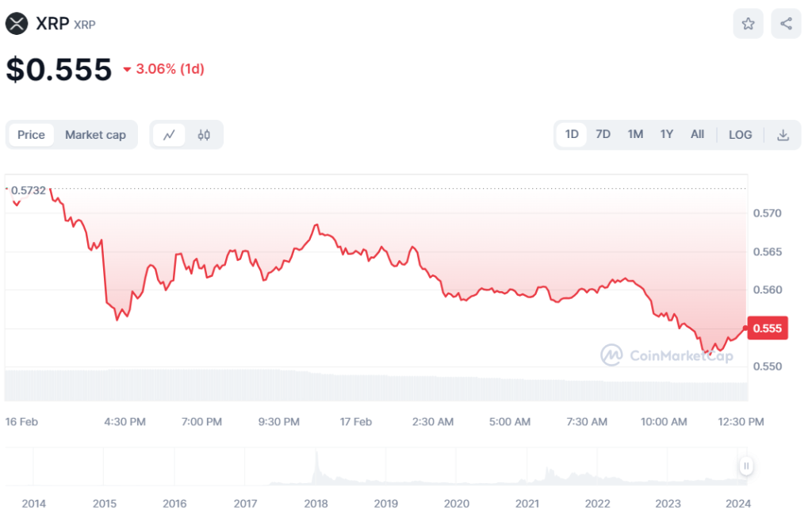The height and width of the screenshot is (518, 812).
Task: Switch chart to Market cap
Action: point(95,135)
